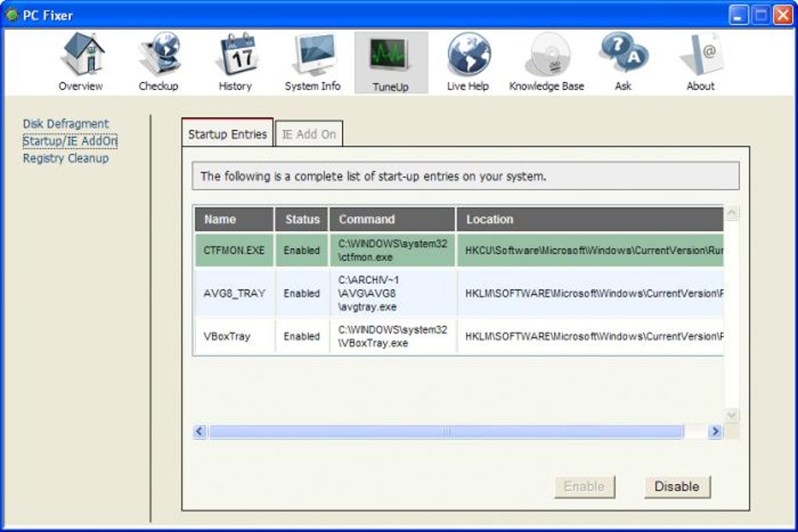Sort the list by Name column header
The width and height of the screenshot is (798, 532).
tap(234, 220)
